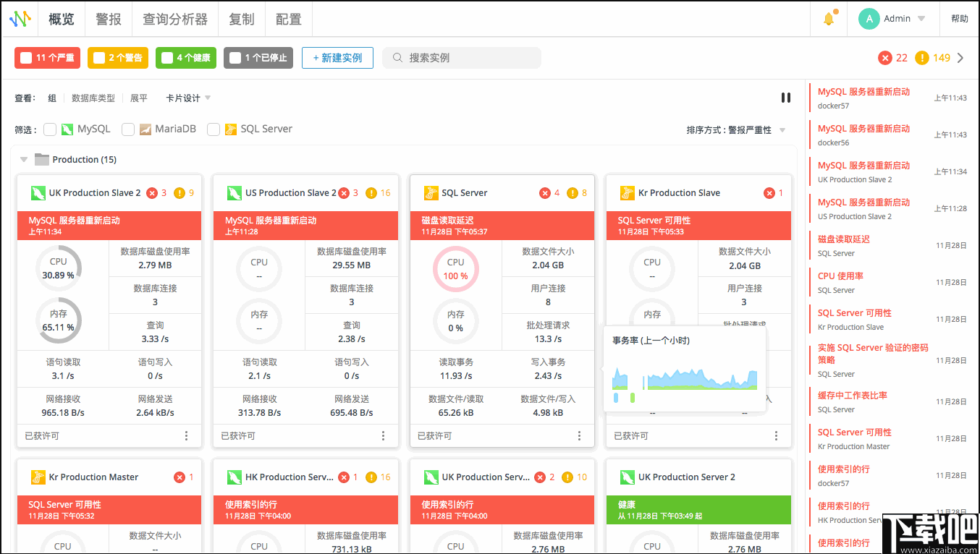
Task: Pause dashboard auto-refresh with pause icon
Action: pos(785,97)
